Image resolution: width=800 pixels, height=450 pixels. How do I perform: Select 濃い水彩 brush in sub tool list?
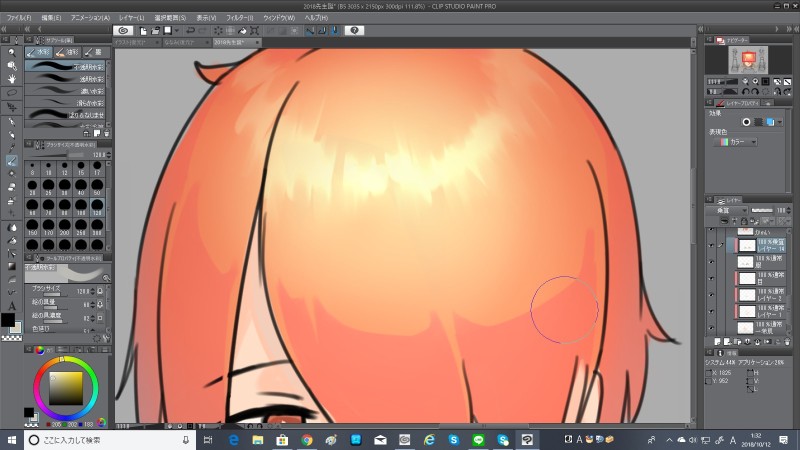pos(65,90)
